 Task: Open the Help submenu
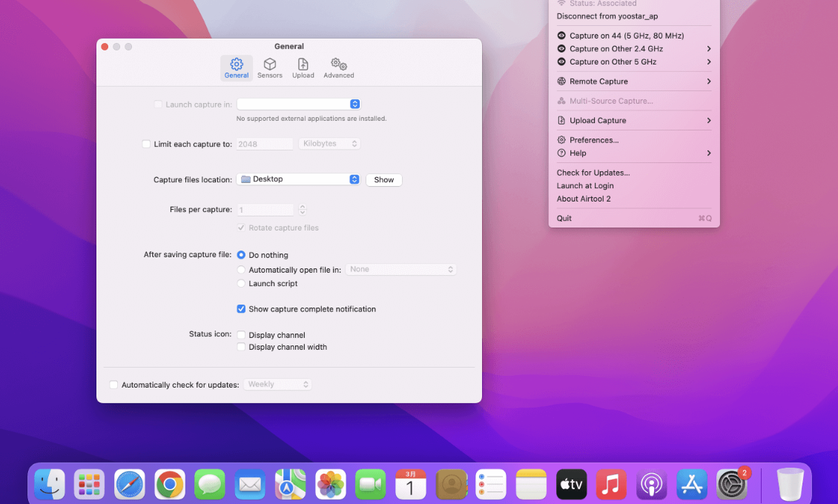(x=634, y=153)
